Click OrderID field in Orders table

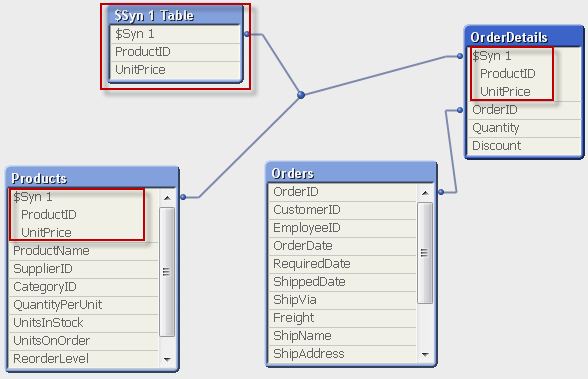pos(343,192)
